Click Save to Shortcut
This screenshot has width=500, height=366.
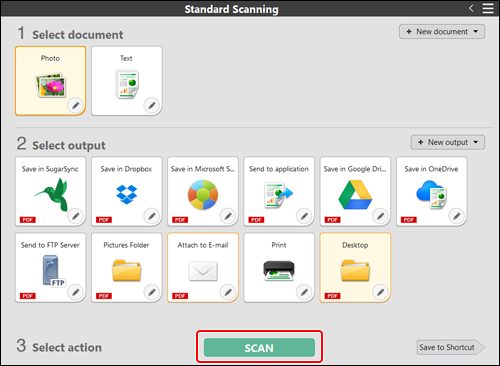tap(450, 347)
